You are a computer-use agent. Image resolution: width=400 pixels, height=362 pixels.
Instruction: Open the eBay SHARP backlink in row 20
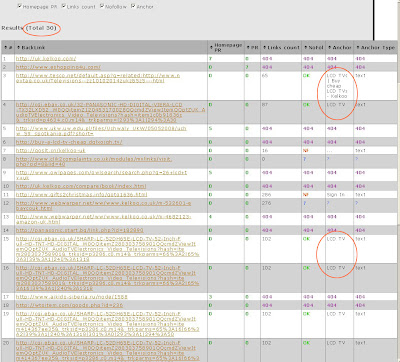click(x=107, y=351)
